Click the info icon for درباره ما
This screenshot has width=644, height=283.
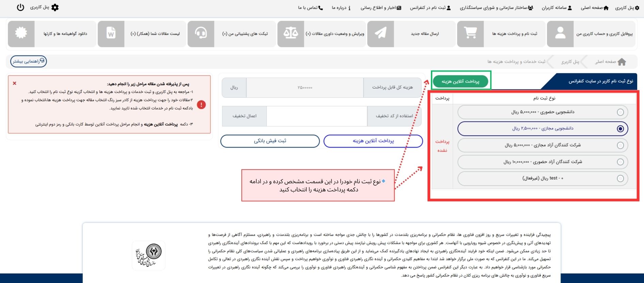coord(350,8)
